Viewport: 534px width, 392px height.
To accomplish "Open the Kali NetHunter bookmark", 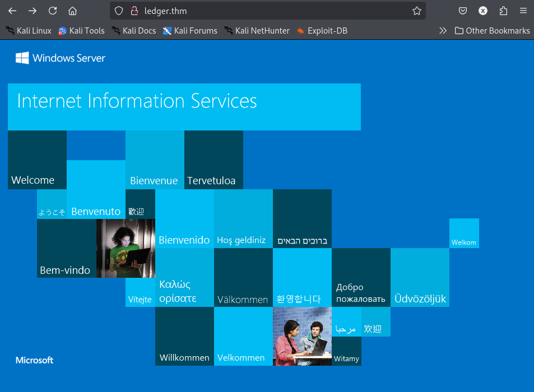I will coord(257,31).
